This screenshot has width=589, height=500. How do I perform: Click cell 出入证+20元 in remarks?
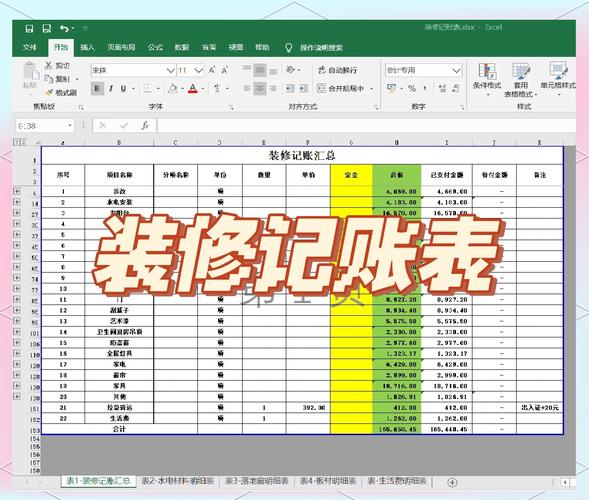pos(540,408)
